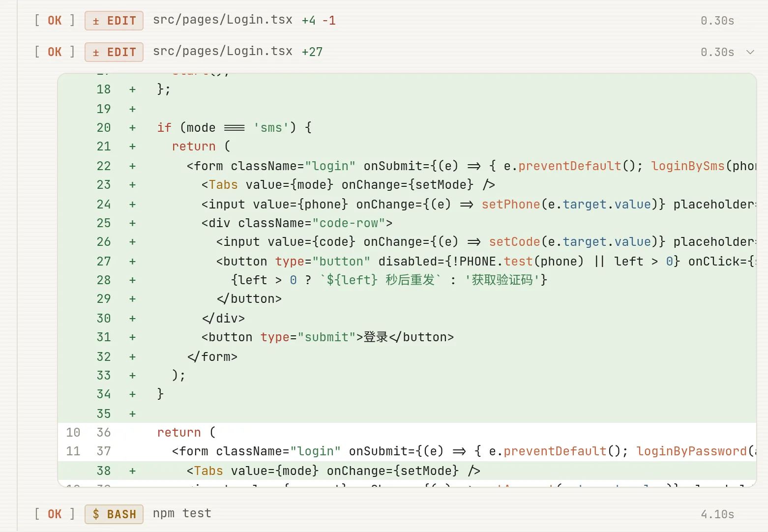Viewport: 768px width, 532px height.
Task: Click the plus marker on line 22
Action: [132, 166]
